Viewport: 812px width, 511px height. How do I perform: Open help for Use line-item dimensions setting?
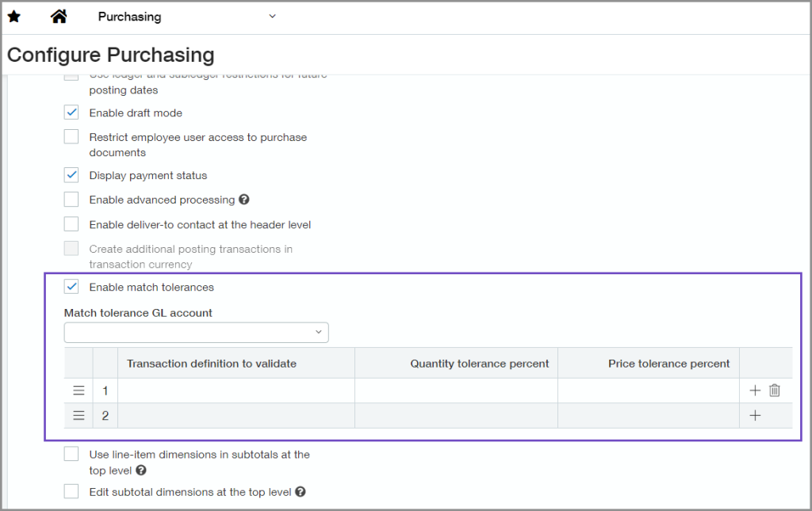pyautogui.click(x=141, y=470)
